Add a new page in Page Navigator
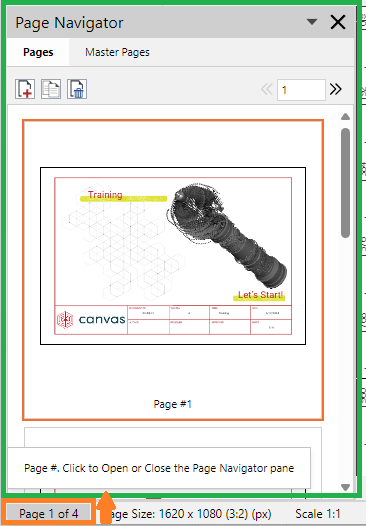 [25, 89]
